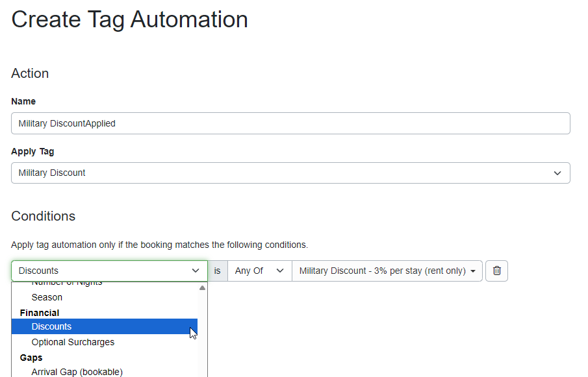The width and height of the screenshot is (588, 377).
Task: Click the "is" label between condition fields
Action: click(x=218, y=271)
